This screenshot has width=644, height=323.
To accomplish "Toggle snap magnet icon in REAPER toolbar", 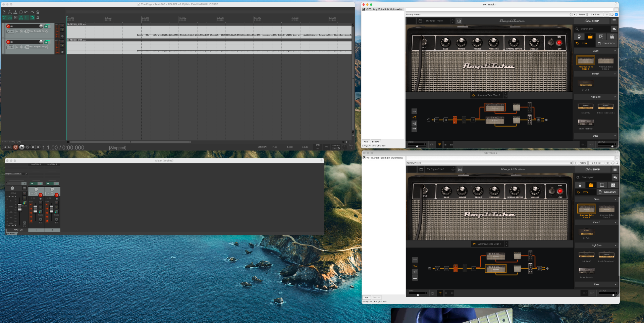I will coord(32,18).
